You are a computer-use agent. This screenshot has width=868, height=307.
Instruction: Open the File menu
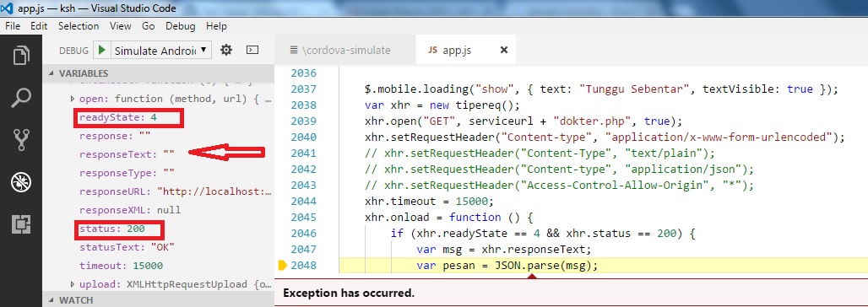pos(12,26)
